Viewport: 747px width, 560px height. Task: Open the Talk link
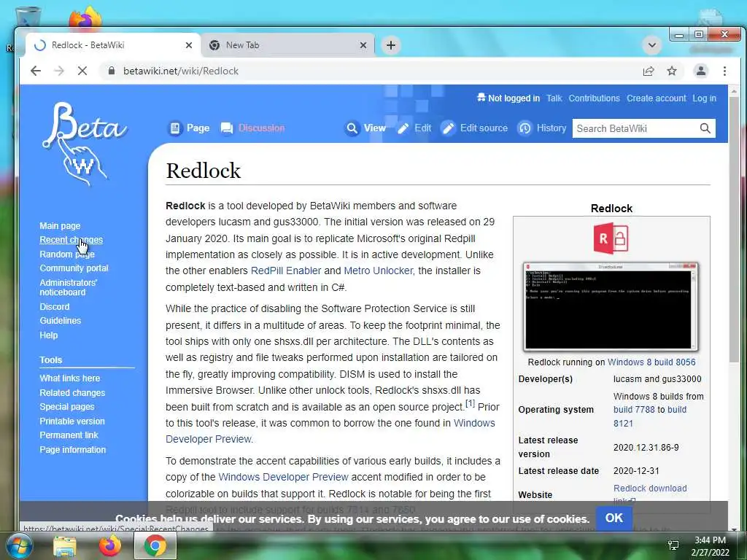[x=554, y=98]
